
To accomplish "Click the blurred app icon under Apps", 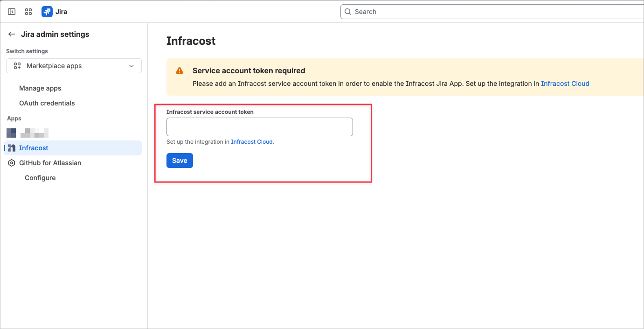I will pos(11,133).
